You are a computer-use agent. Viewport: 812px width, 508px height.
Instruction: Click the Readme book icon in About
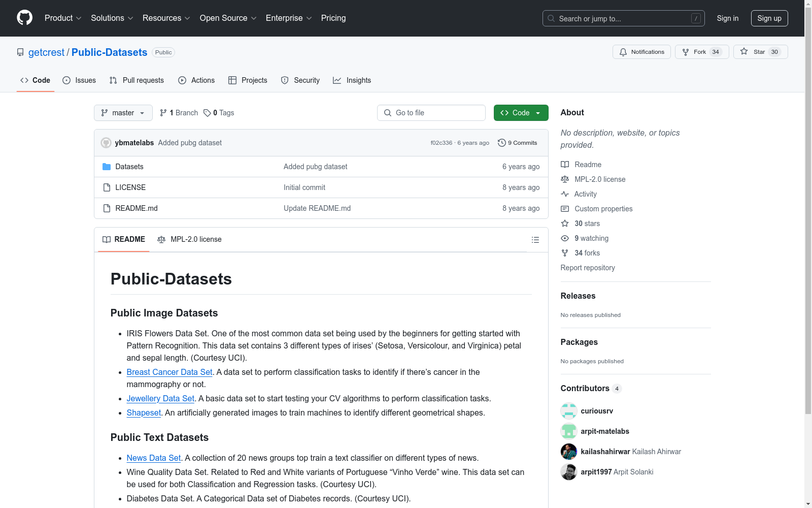(565, 165)
